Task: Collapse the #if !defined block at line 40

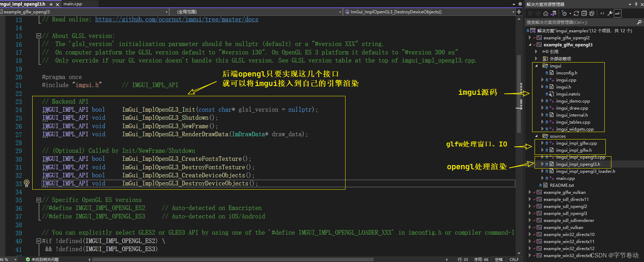Action: click(39, 241)
